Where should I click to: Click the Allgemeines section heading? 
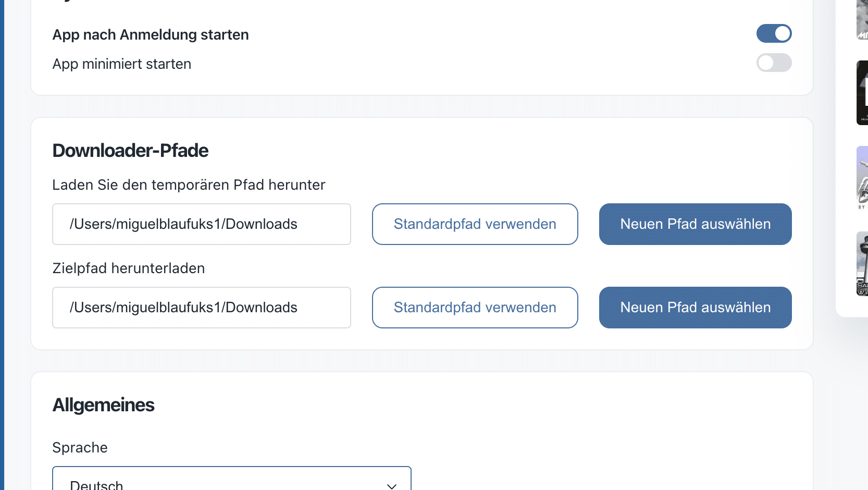pyautogui.click(x=104, y=405)
